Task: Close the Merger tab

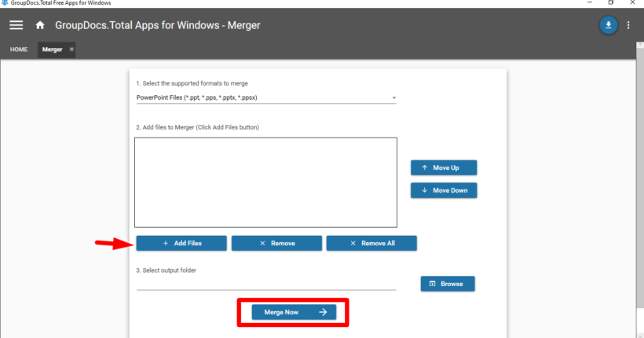Action: (x=71, y=50)
